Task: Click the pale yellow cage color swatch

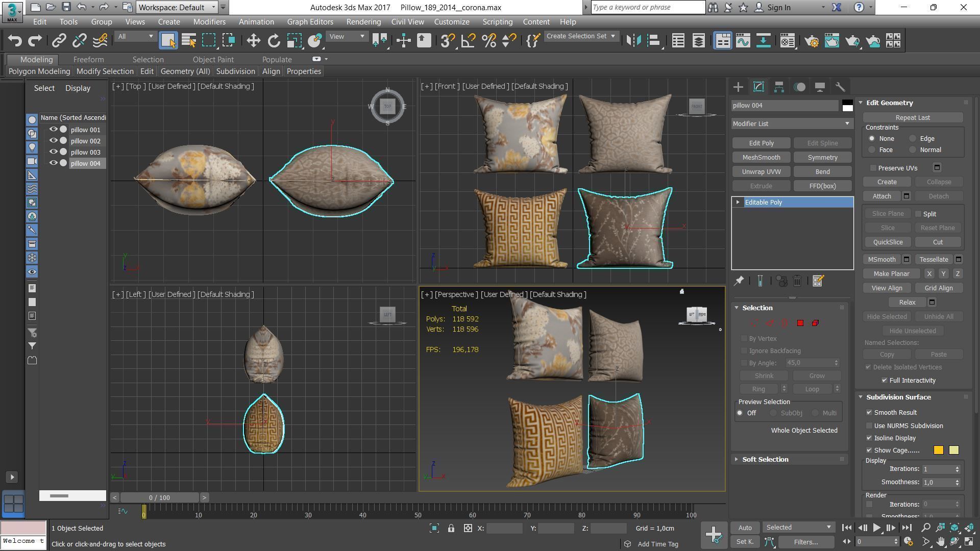Action: point(953,450)
